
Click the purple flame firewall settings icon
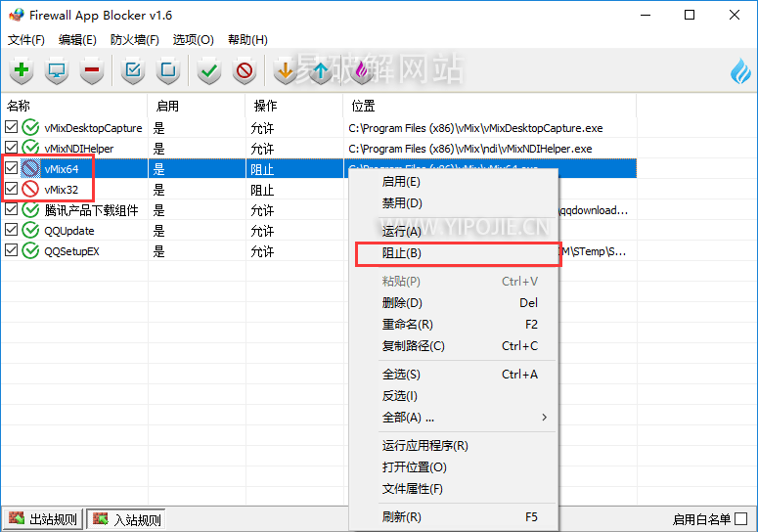coord(362,70)
